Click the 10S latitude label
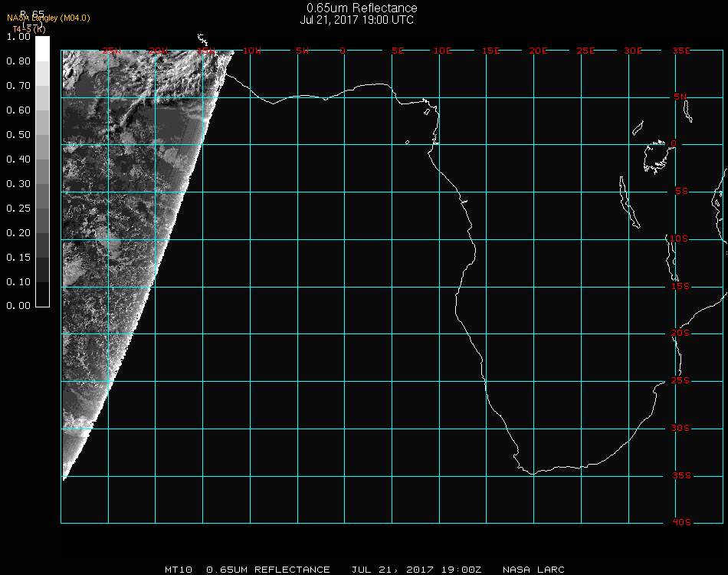728x575 pixels. coord(679,238)
